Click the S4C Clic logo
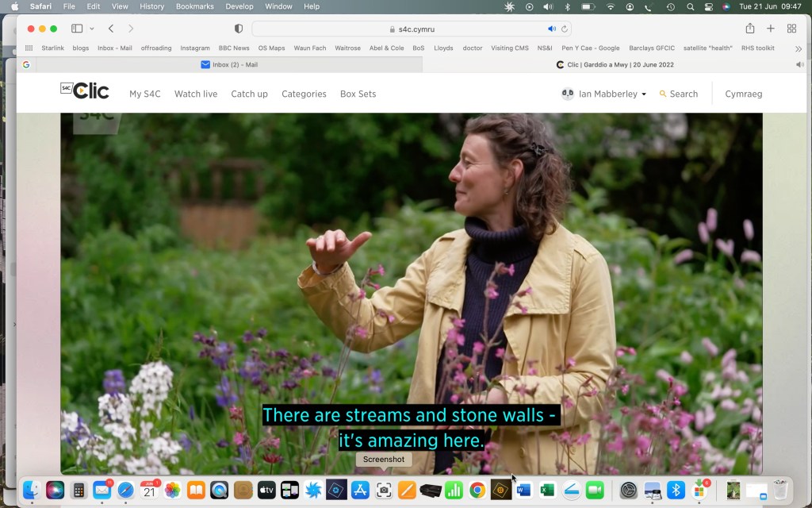812x508 pixels. [85, 90]
